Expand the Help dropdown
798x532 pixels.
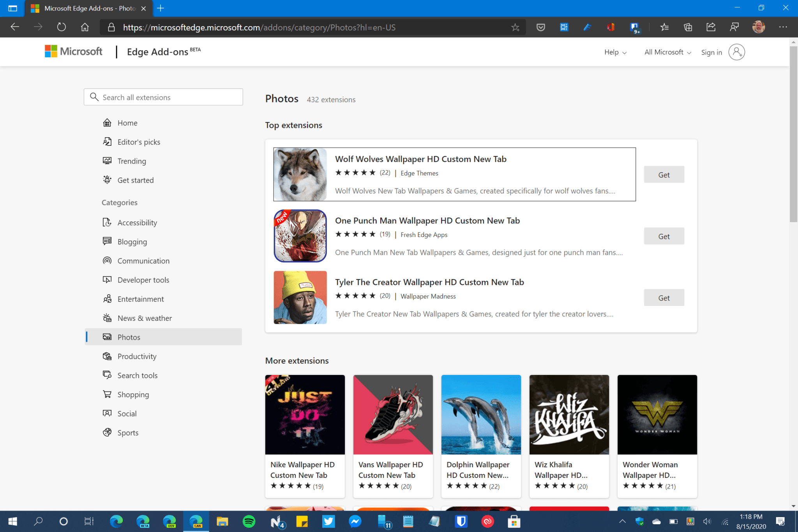615,52
